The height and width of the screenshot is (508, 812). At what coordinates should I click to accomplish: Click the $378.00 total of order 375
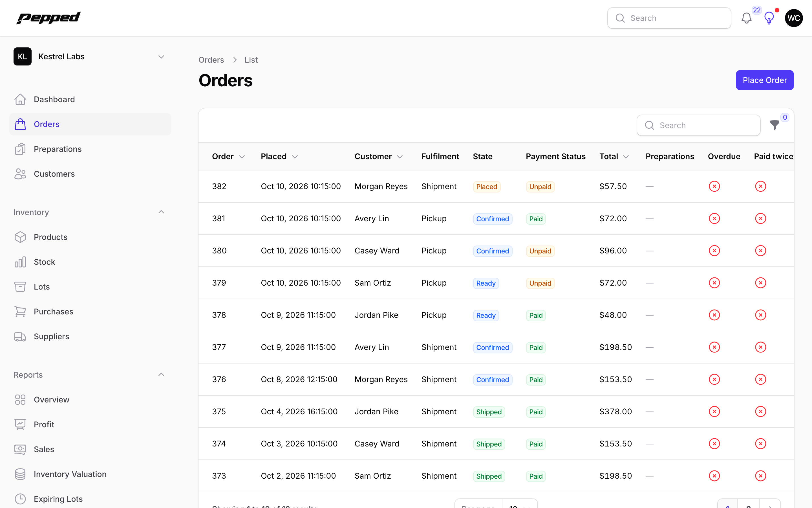point(615,411)
